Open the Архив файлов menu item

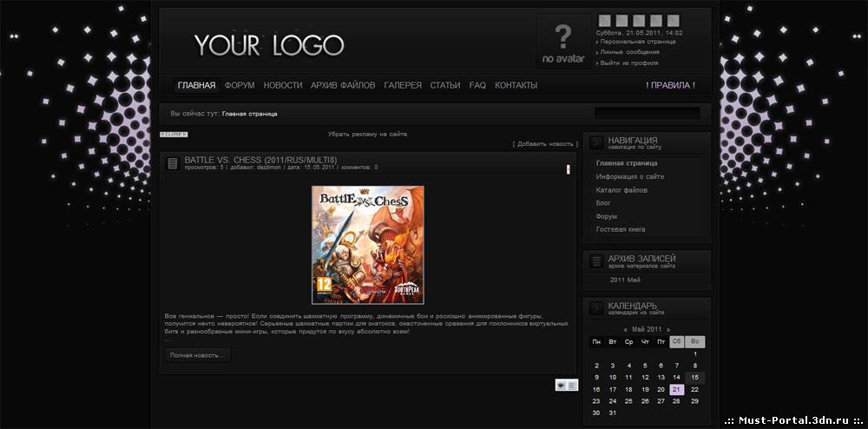(x=343, y=85)
